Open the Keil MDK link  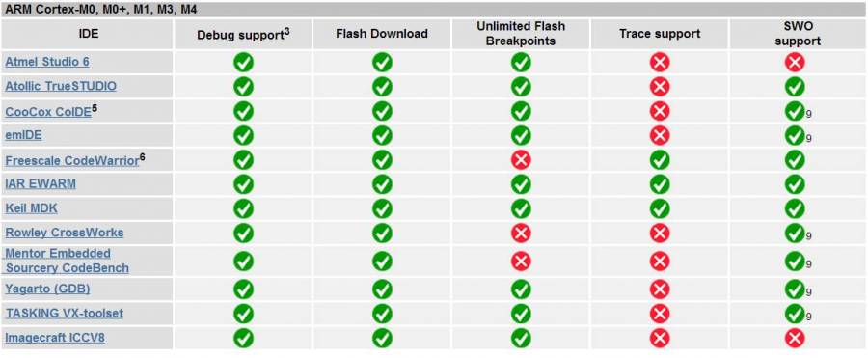31,208
